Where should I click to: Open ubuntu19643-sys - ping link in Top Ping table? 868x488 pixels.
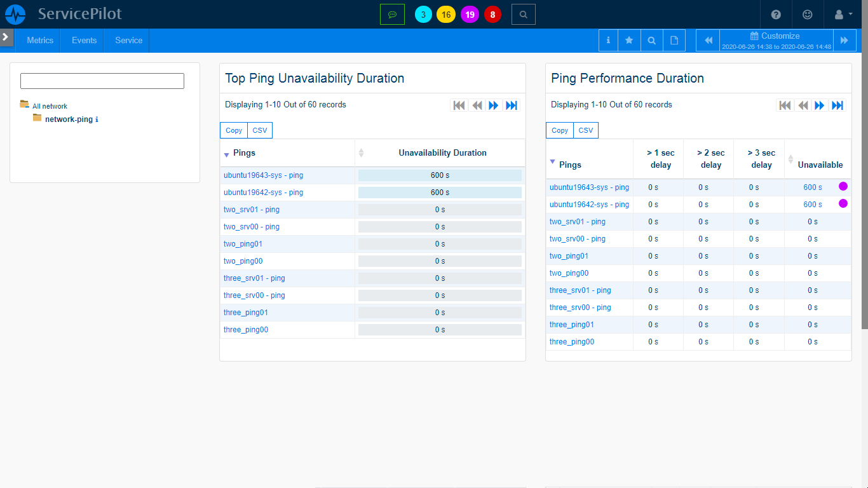[x=263, y=175]
